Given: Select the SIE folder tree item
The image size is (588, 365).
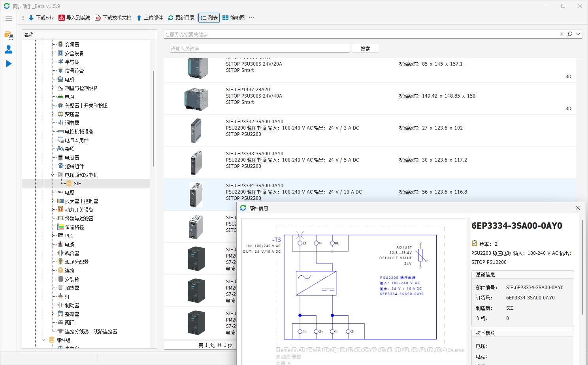Looking at the screenshot, I should (x=77, y=184).
